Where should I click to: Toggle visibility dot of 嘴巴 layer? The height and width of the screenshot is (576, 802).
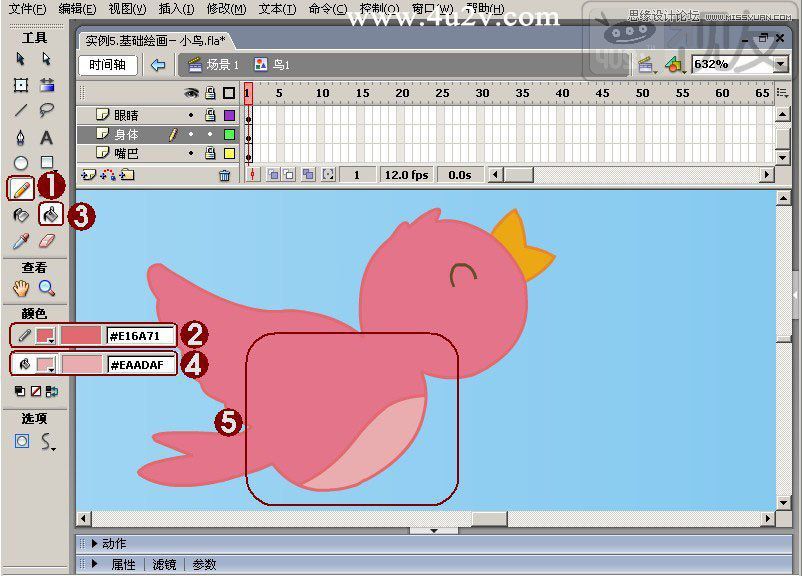coord(191,153)
